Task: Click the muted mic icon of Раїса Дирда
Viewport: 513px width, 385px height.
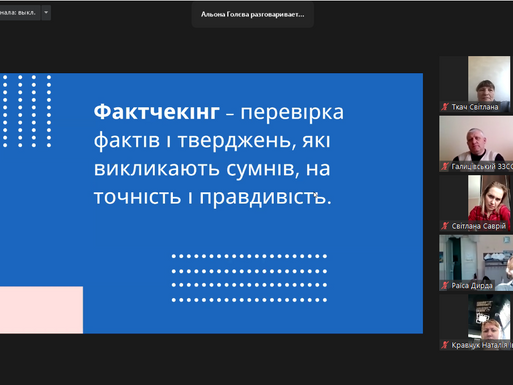Action: pos(445,285)
